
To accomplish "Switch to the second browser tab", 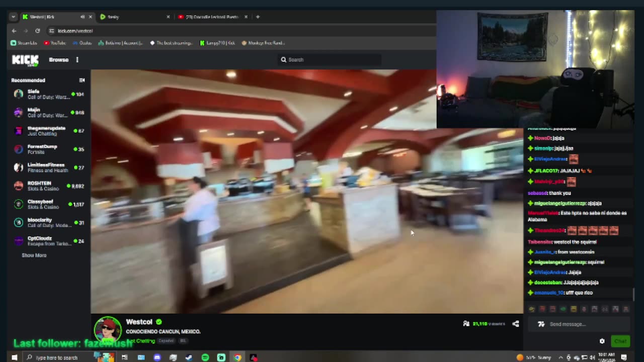I will coord(134,17).
